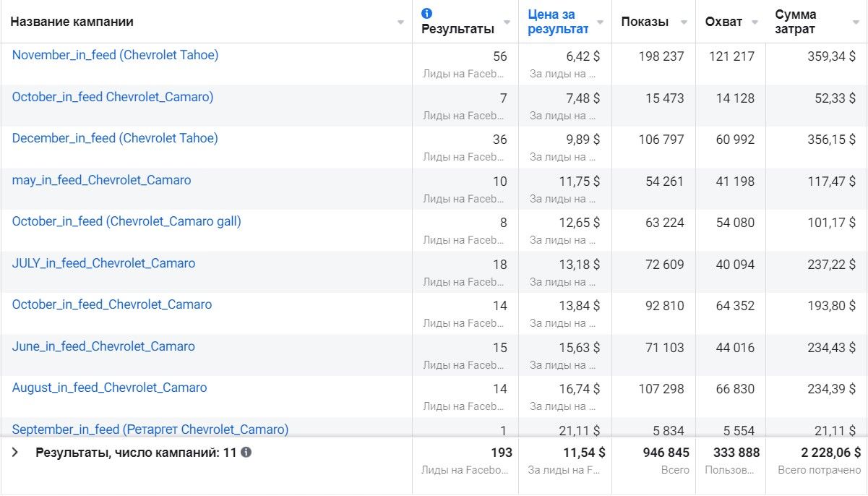This screenshot has height=496, width=868.
Task: Open Показы column dropdown arrow
Action: (684, 22)
